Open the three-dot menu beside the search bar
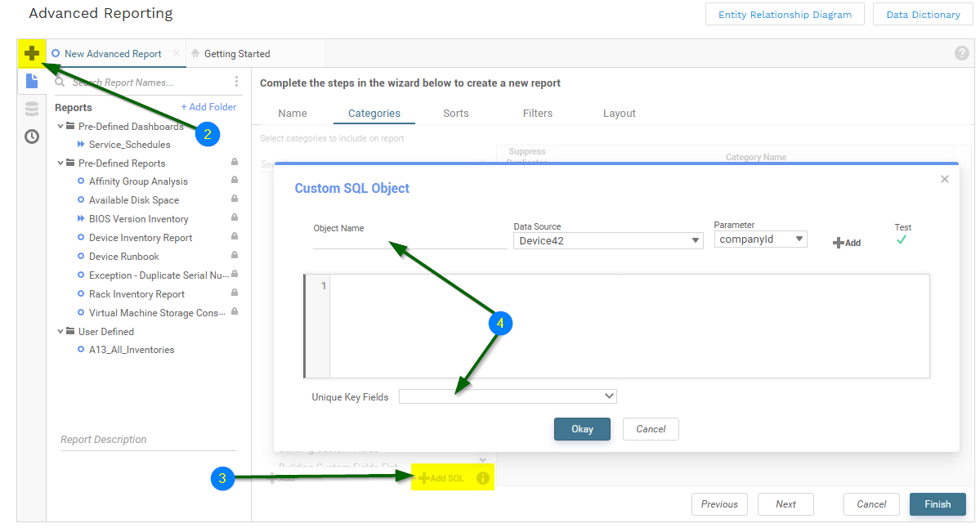The height and width of the screenshot is (528, 980). tap(236, 82)
